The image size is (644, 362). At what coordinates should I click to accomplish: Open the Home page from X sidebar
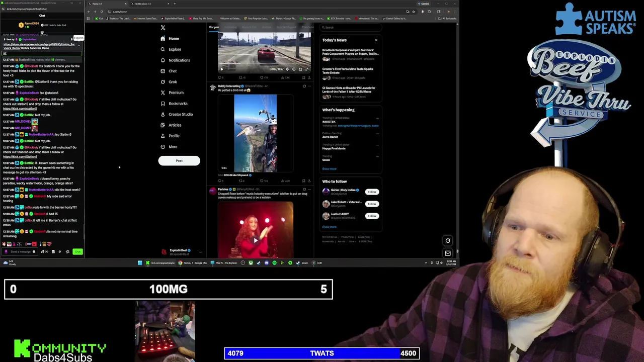click(x=170, y=39)
